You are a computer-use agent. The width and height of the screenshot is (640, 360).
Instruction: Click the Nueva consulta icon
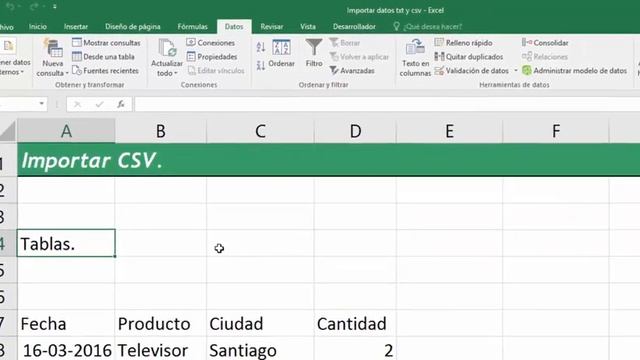pos(53,48)
